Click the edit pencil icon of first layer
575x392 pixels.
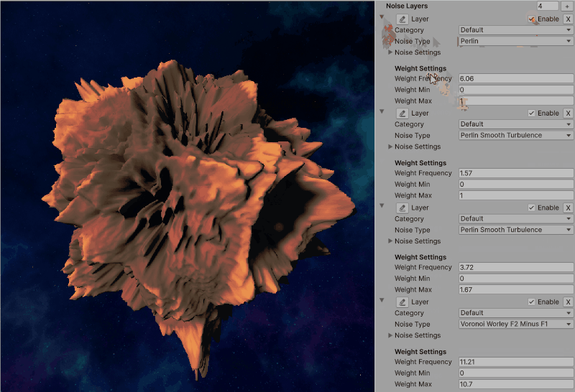pyautogui.click(x=402, y=19)
